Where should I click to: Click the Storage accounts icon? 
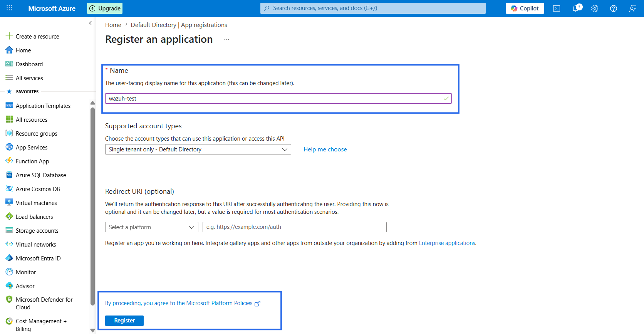coord(9,230)
